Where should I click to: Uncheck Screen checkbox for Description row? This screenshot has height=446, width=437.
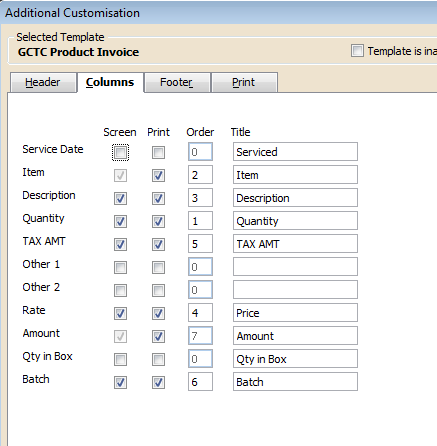pyautogui.click(x=120, y=199)
